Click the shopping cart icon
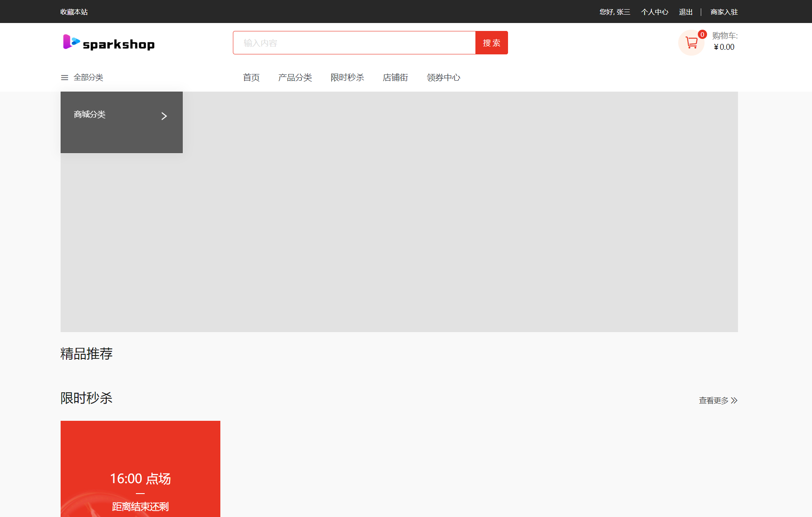812x517 pixels. 691,43
